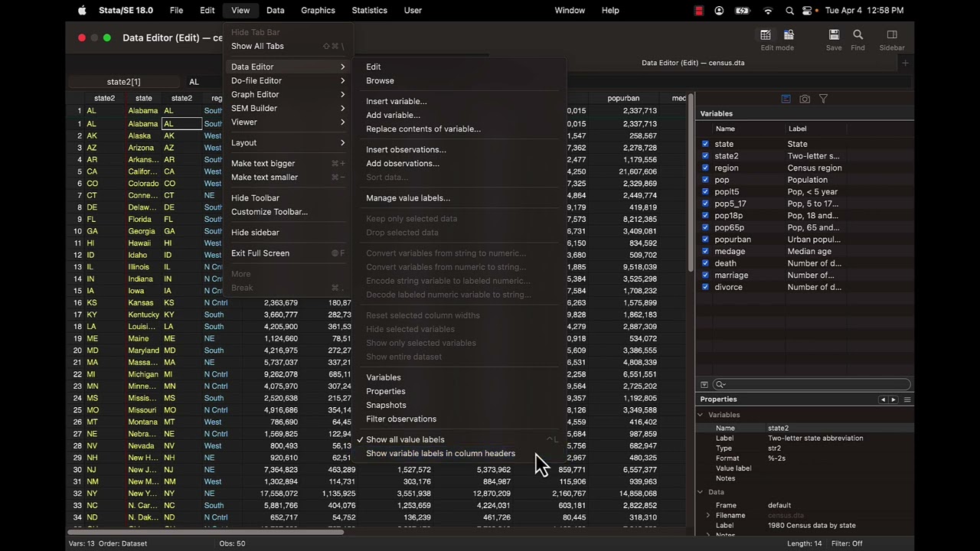
Task: Open the Data Editor submenu
Action: (288, 67)
